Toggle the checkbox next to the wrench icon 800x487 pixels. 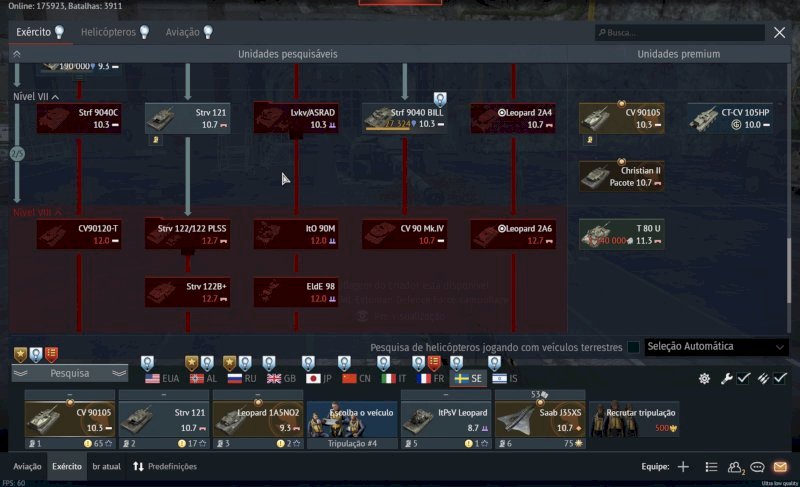coord(743,378)
